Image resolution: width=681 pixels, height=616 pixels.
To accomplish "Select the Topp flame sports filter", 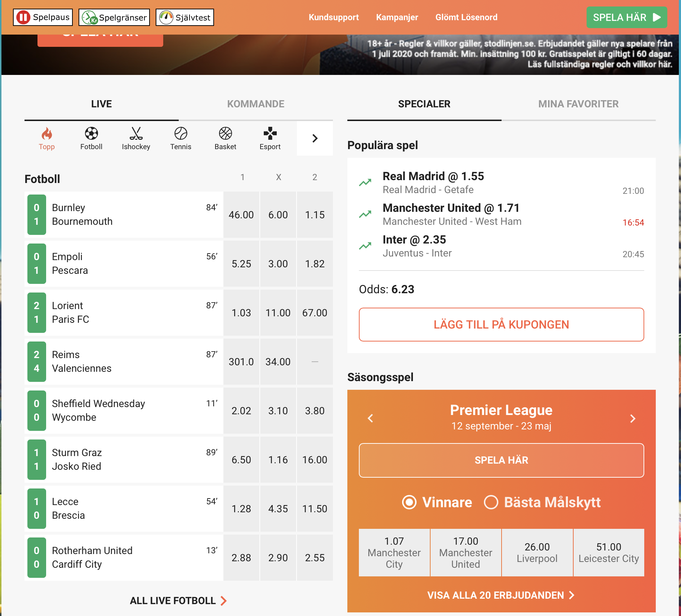I will pos(46,138).
